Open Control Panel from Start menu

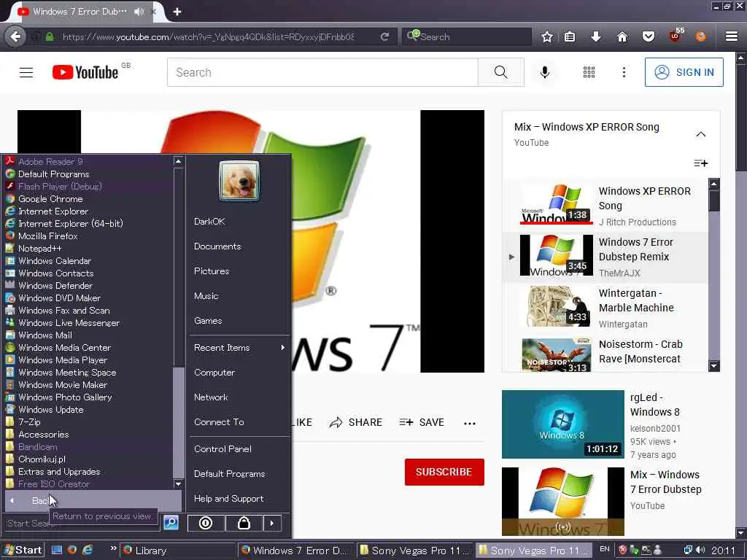coord(222,449)
